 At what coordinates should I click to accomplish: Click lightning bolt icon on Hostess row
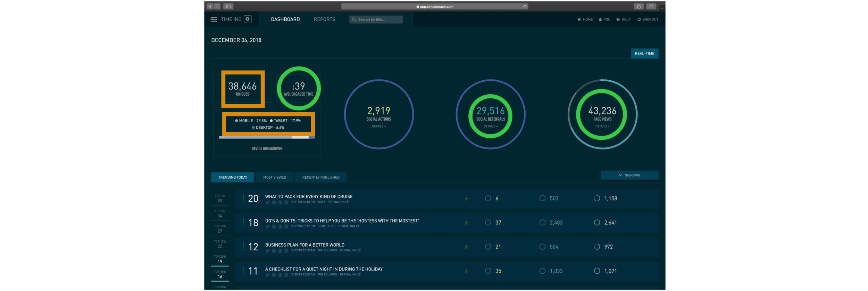(x=466, y=223)
